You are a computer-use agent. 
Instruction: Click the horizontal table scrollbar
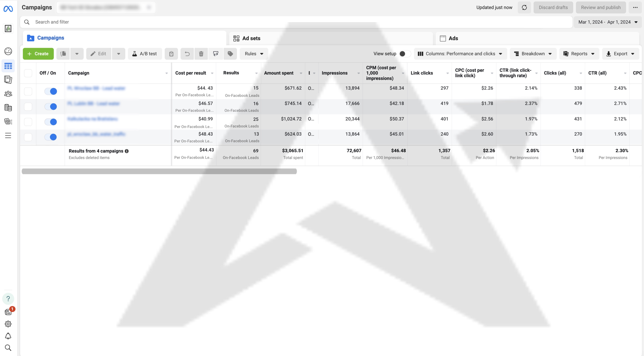pyautogui.click(x=159, y=171)
